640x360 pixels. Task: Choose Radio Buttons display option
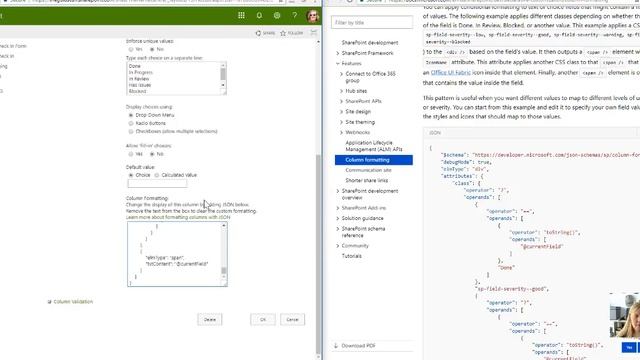[131, 123]
